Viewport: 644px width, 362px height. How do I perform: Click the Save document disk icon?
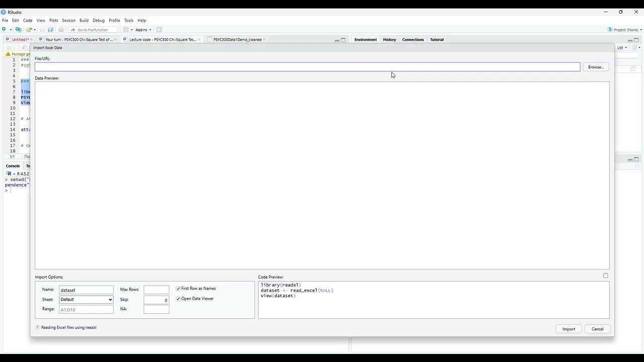42,30
